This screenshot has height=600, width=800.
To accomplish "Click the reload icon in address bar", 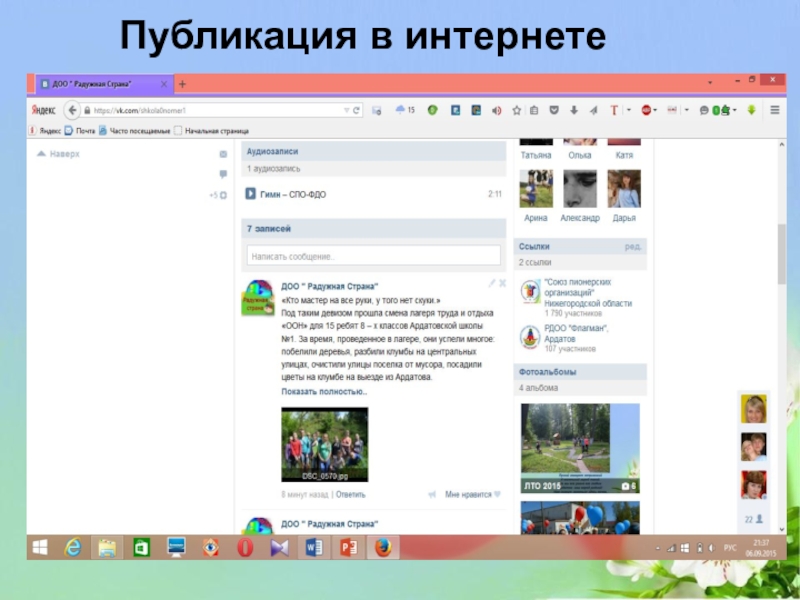I will click(x=356, y=111).
